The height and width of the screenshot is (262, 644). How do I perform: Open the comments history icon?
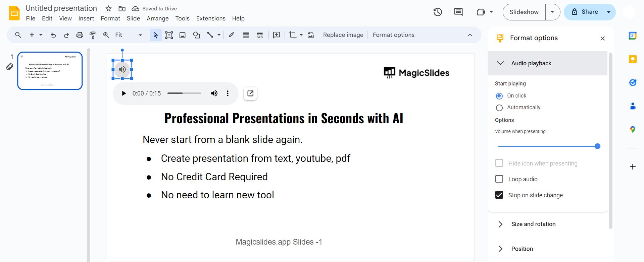[458, 12]
